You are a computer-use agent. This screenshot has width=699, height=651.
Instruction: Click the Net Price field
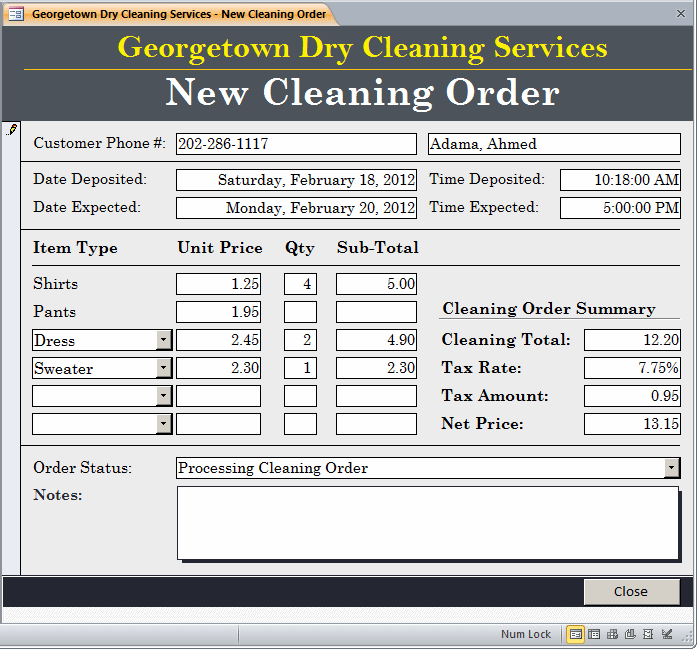[x=632, y=424]
